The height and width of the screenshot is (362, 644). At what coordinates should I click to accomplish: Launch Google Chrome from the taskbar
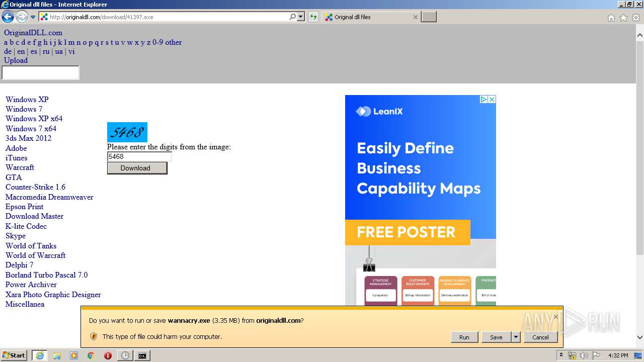(x=91, y=355)
